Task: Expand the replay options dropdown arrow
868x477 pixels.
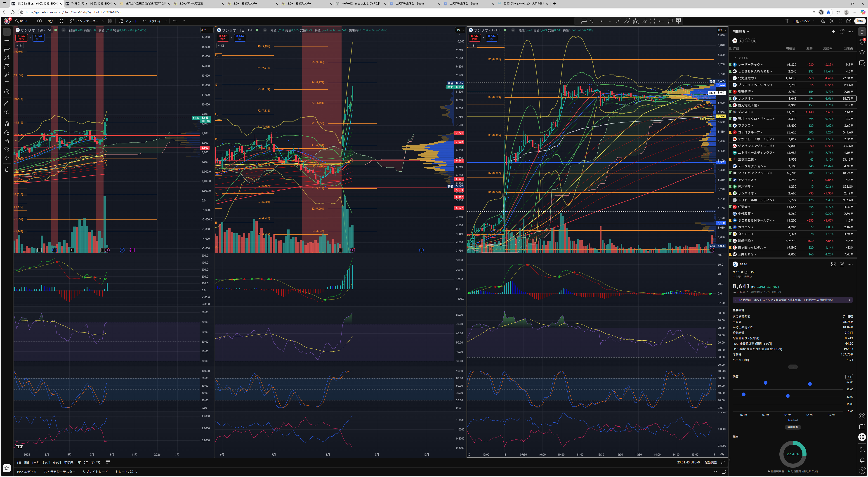Action: pos(166,21)
